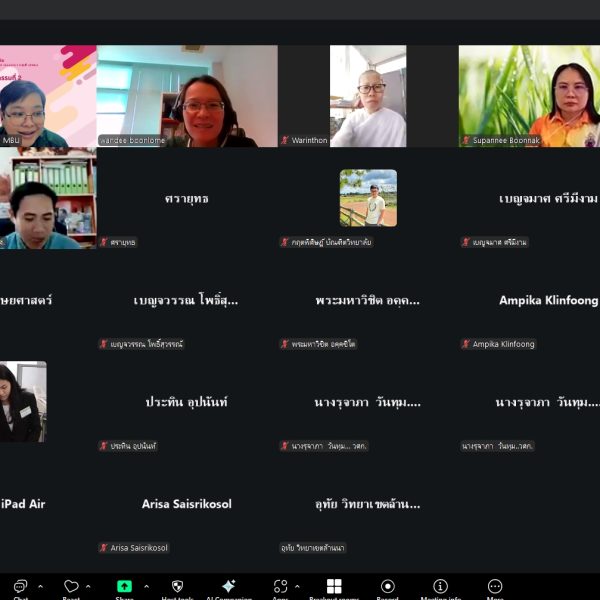The width and height of the screenshot is (600, 600).
Task: Open the More options ellipsis icon
Action: click(495, 586)
